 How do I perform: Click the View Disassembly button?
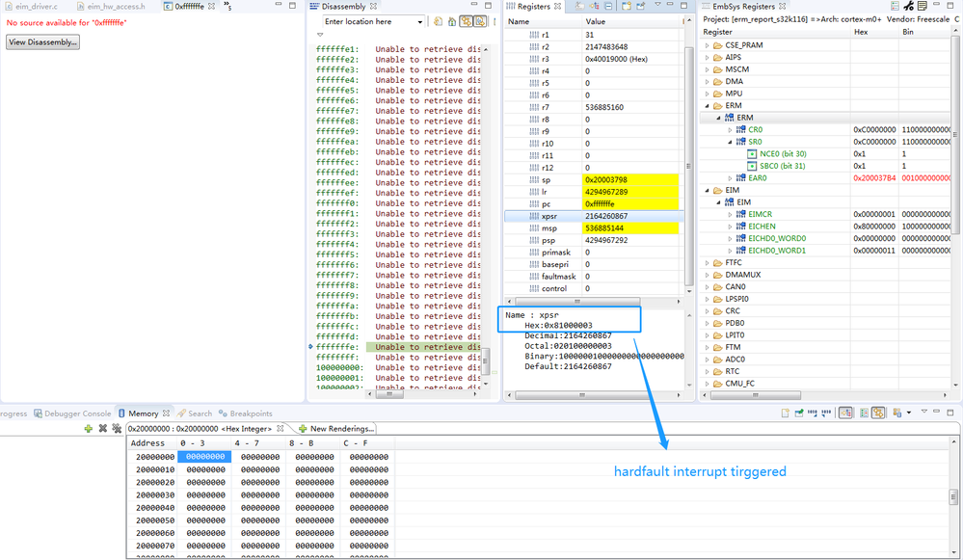pos(42,42)
